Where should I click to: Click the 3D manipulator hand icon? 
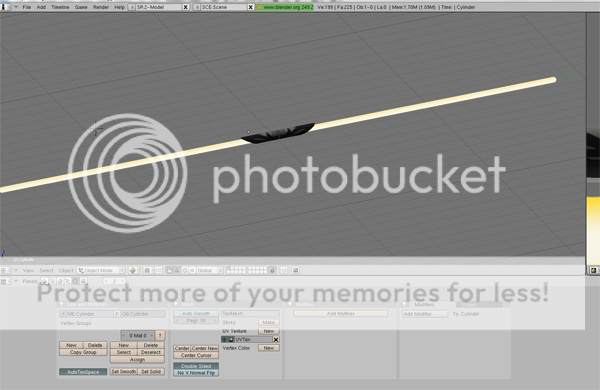pyautogui.click(x=169, y=270)
